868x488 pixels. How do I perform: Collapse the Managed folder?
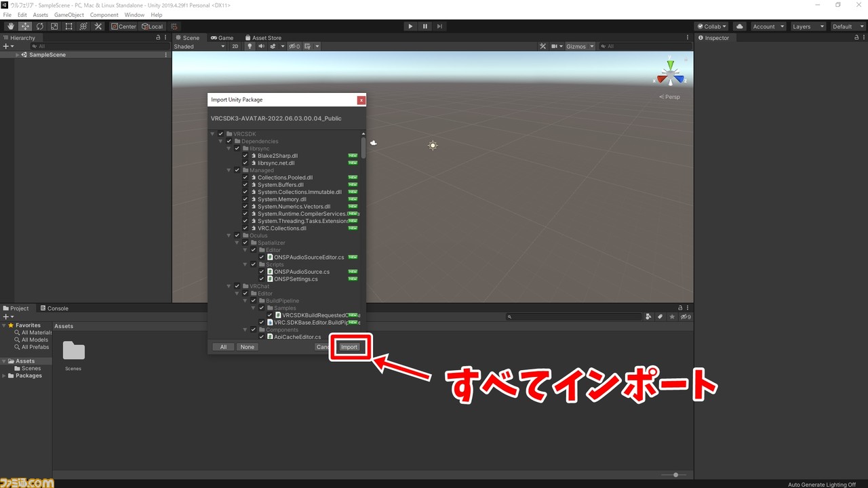(229, 170)
